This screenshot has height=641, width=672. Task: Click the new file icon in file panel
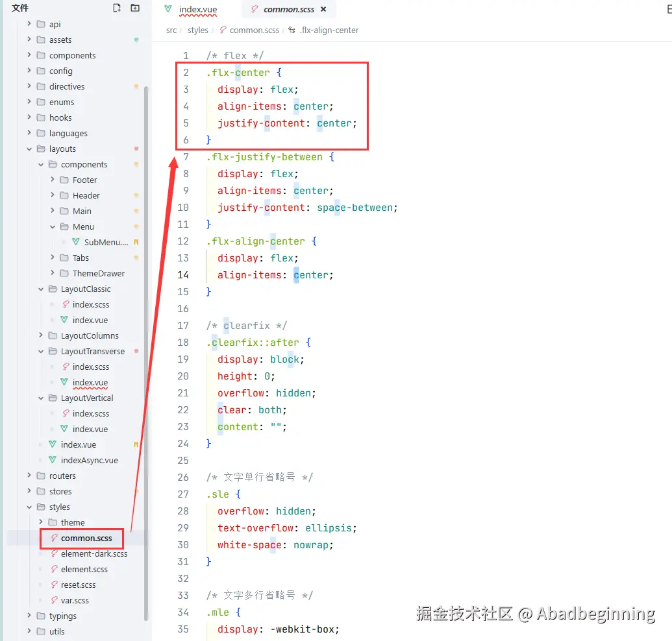[117, 8]
